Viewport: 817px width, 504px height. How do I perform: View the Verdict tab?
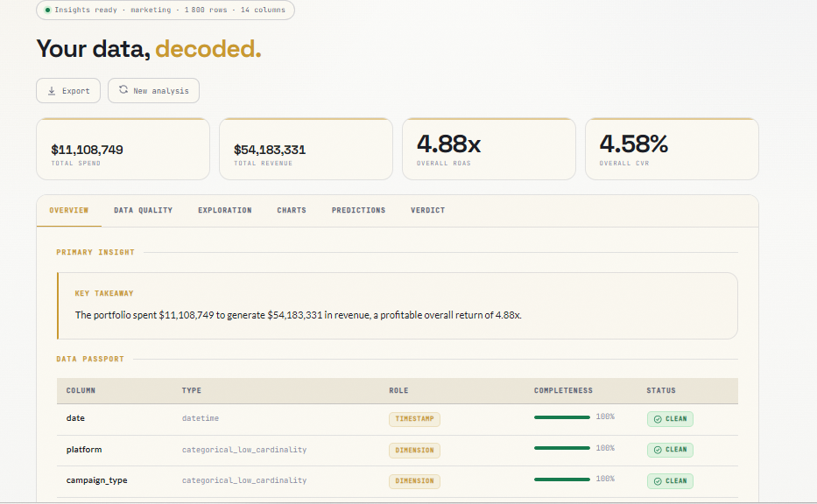tap(428, 210)
